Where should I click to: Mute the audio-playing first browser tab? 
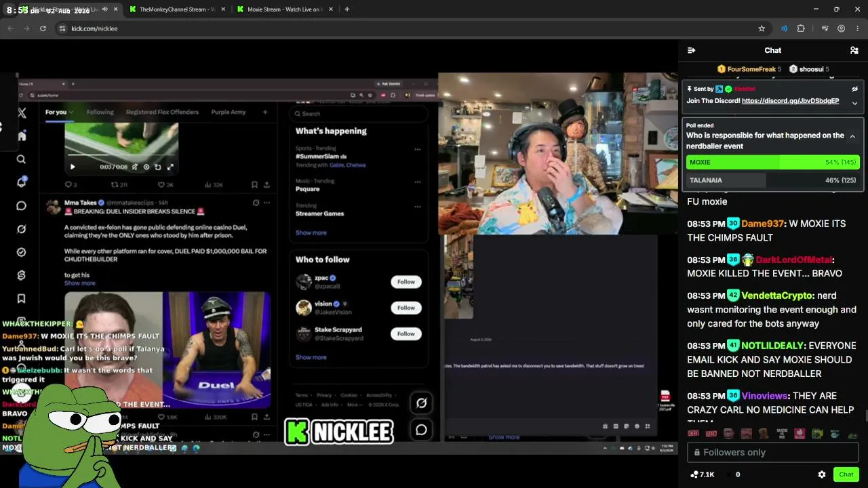(104, 9)
